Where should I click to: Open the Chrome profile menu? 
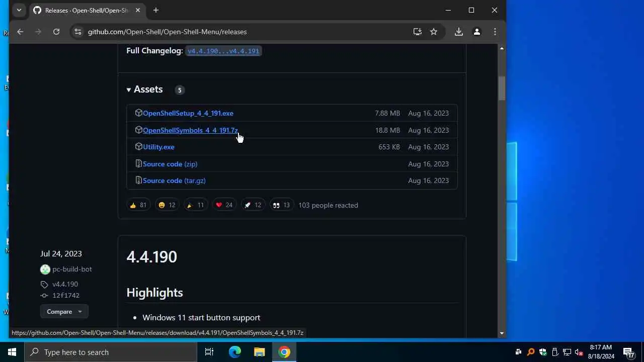coord(477,32)
